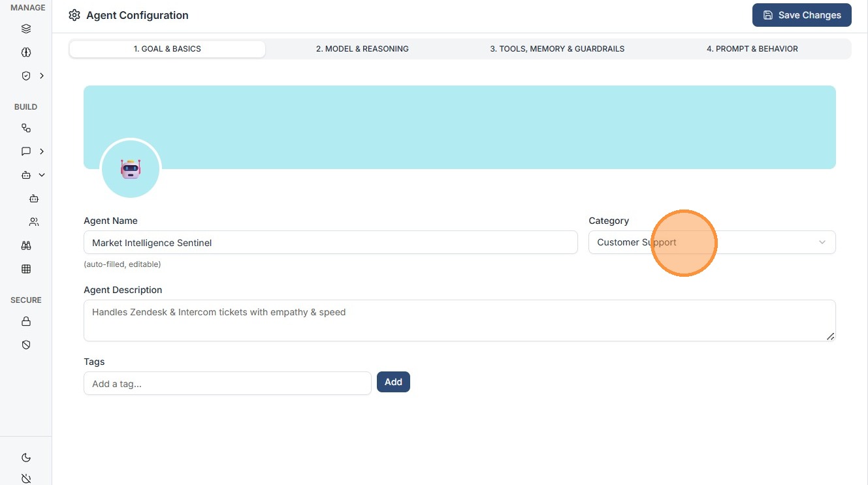This screenshot has height=485, width=868.
Task: Open the users group icon in the sidebar
Action: click(34, 222)
